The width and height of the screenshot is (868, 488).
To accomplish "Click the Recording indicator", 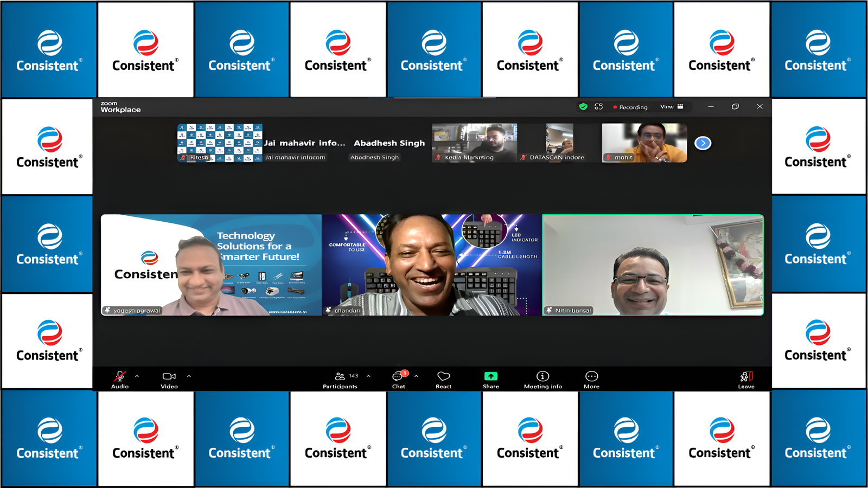I will [x=630, y=107].
